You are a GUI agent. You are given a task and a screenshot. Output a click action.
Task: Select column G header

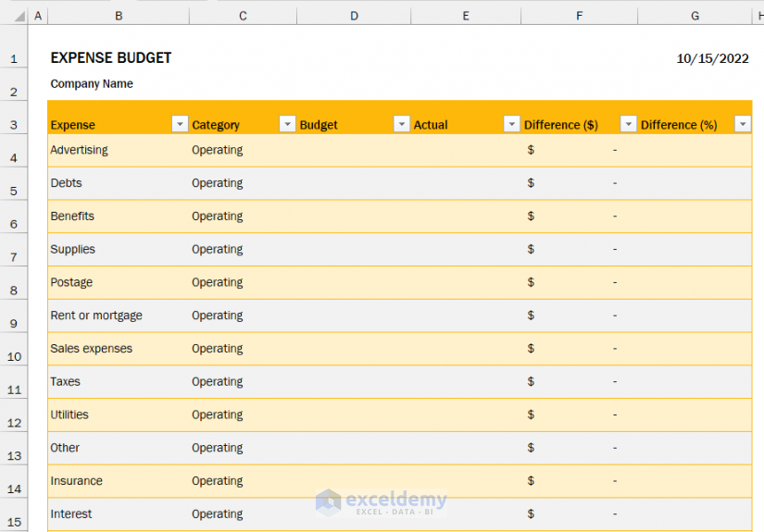[x=695, y=16]
